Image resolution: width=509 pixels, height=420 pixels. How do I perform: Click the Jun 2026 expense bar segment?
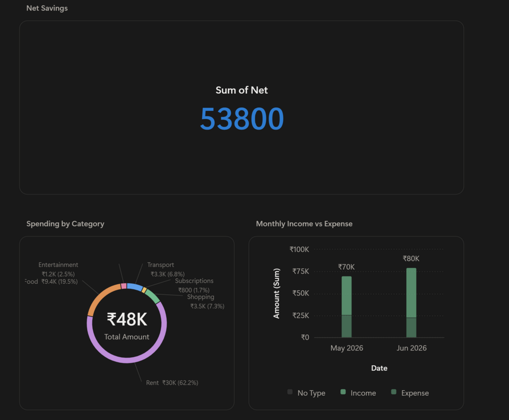click(411, 327)
